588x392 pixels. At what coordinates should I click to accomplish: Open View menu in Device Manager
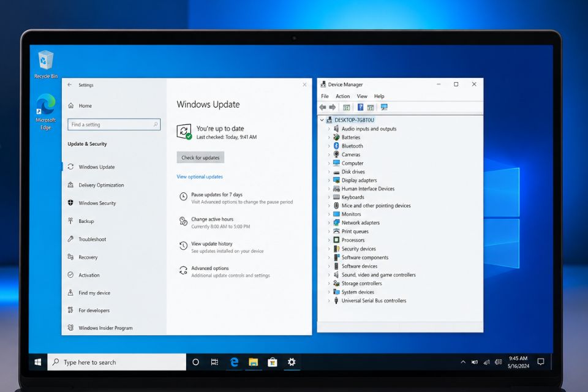[x=362, y=96]
